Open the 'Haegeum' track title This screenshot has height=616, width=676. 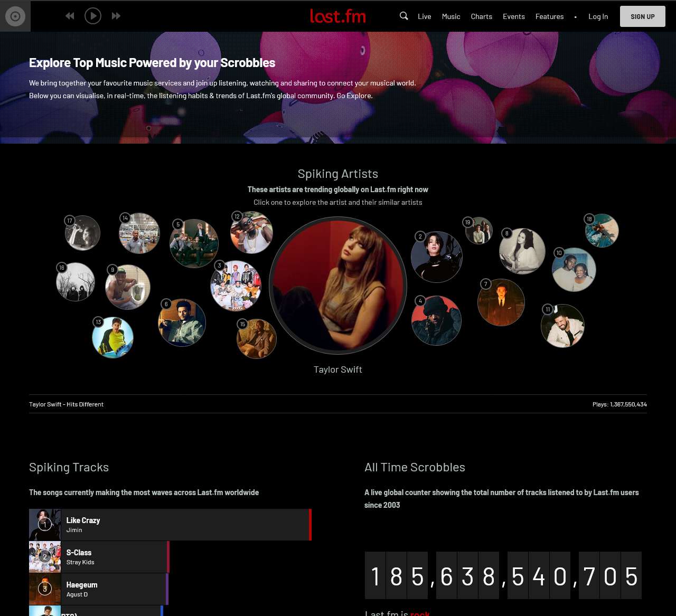pos(82,585)
